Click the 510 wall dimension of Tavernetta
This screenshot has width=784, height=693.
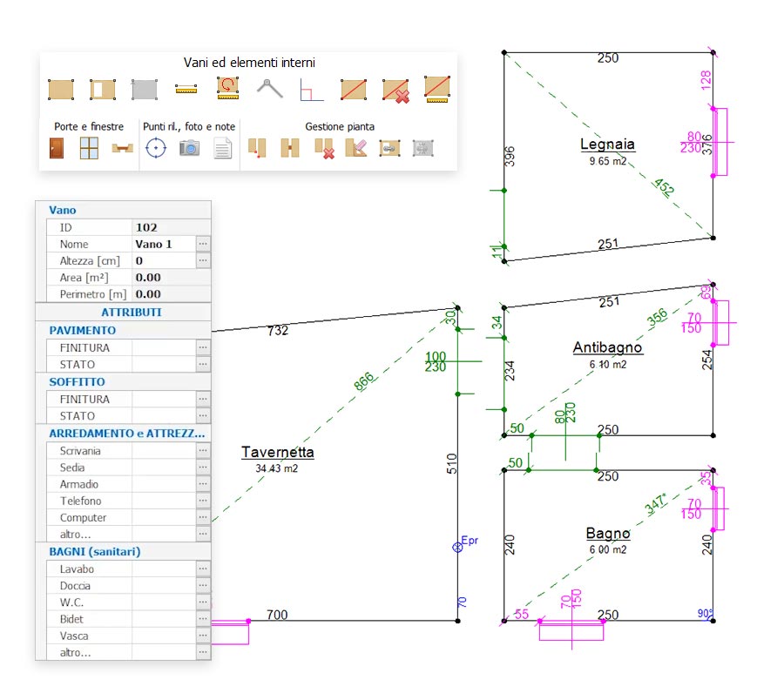tap(451, 464)
